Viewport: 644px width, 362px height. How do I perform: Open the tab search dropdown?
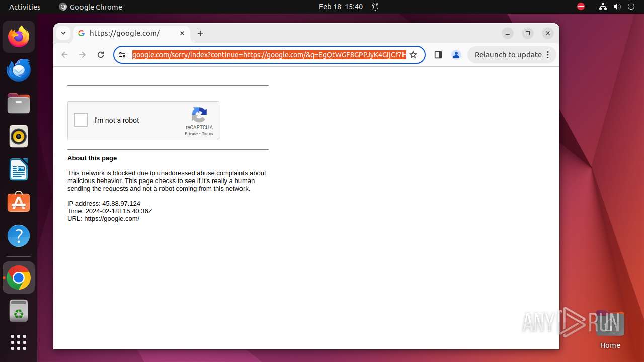pyautogui.click(x=63, y=33)
